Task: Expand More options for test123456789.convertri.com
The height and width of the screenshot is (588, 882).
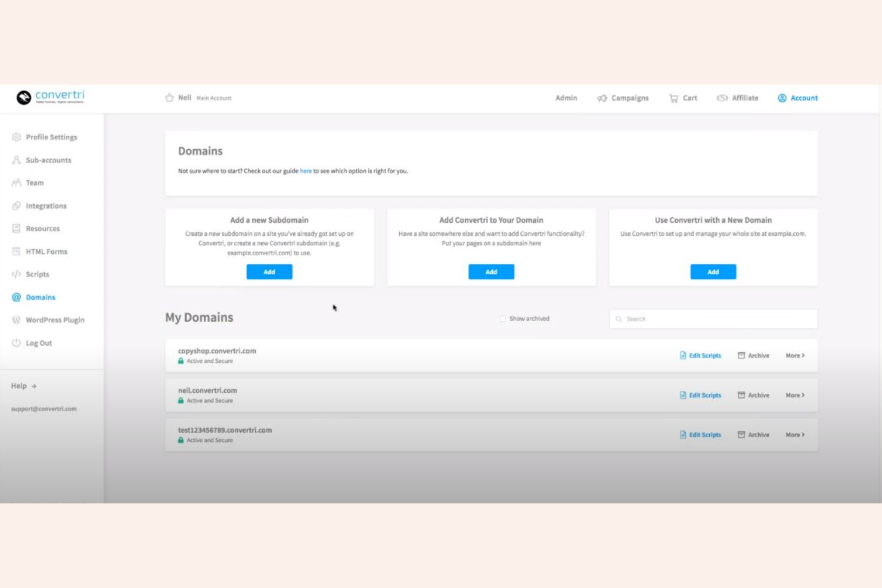Action: coord(795,435)
